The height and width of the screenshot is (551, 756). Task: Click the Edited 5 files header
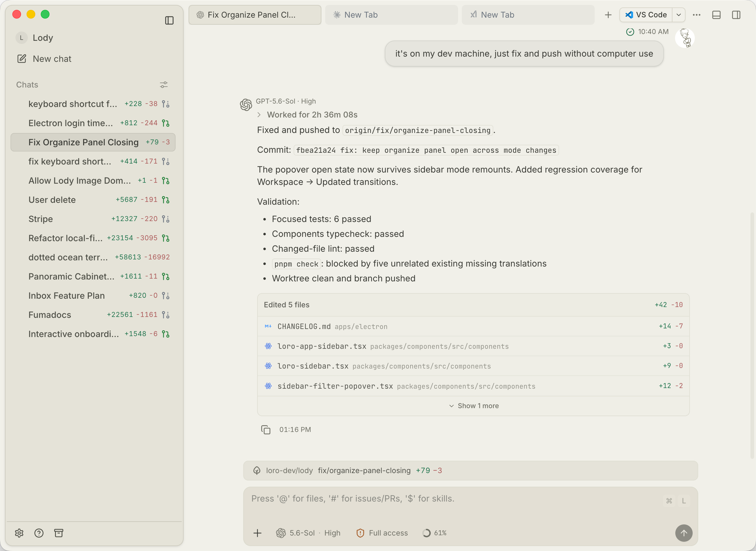[x=473, y=305]
